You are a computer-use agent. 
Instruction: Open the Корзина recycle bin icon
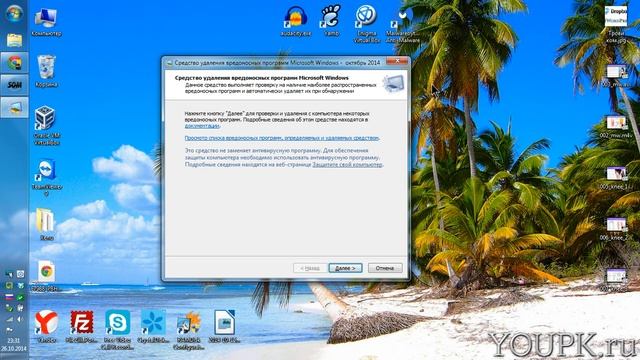point(46,71)
